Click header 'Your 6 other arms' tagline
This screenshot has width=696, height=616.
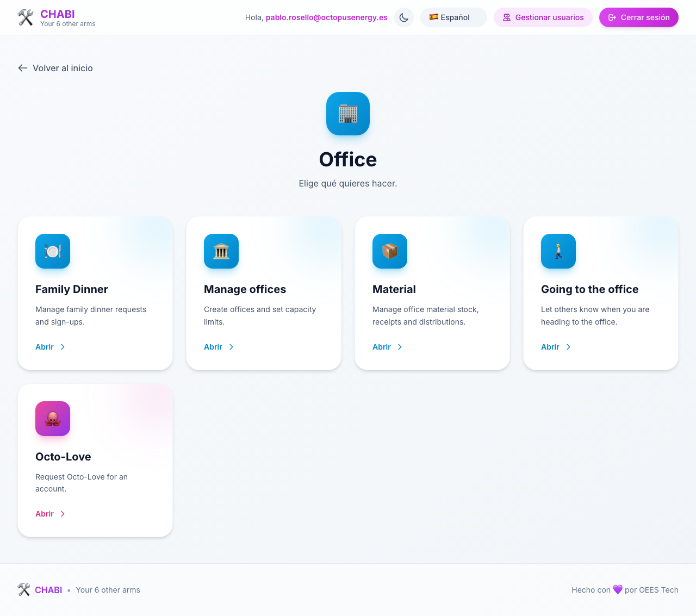pyautogui.click(x=68, y=24)
